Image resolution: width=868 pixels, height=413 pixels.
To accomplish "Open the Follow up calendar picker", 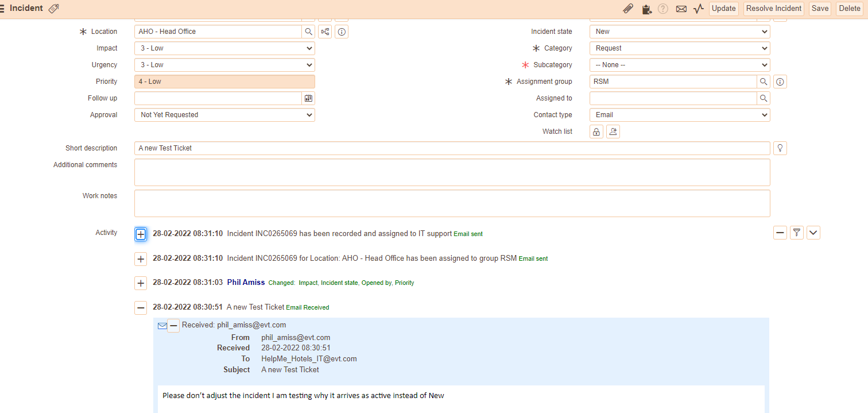I will [x=308, y=98].
